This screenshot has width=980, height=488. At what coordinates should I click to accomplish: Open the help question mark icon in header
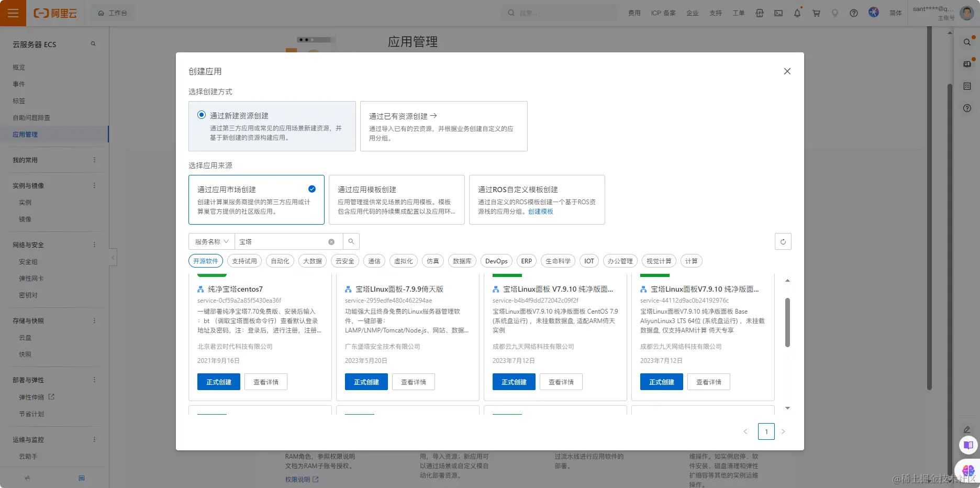(854, 13)
